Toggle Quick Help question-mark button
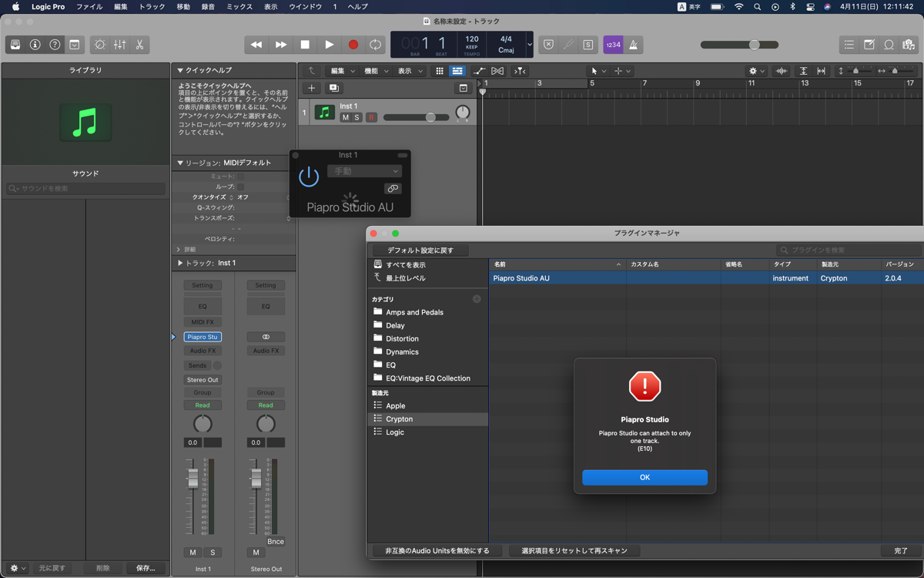The height and width of the screenshot is (578, 924). [x=55, y=45]
